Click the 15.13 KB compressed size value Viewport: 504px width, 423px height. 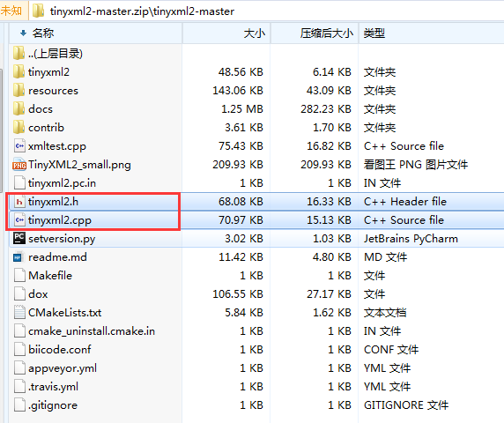329,220
